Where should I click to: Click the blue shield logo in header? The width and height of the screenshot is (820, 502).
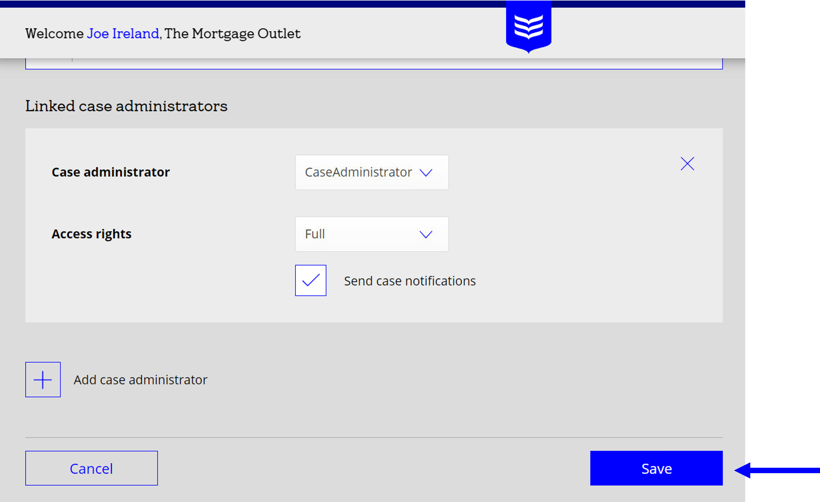(x=528, y=27)
